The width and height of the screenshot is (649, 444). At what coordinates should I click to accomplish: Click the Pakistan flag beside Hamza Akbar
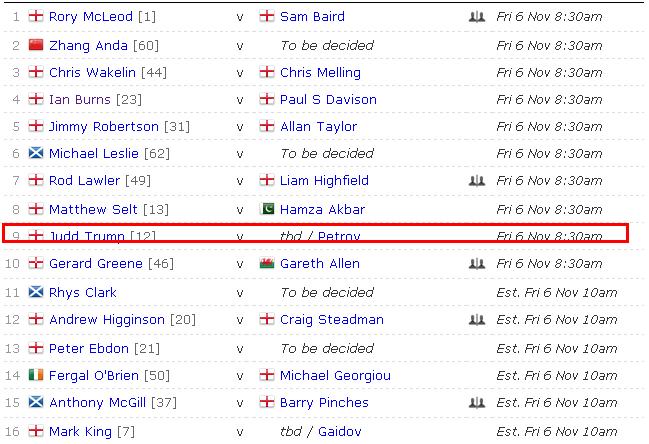coord(267,210)
